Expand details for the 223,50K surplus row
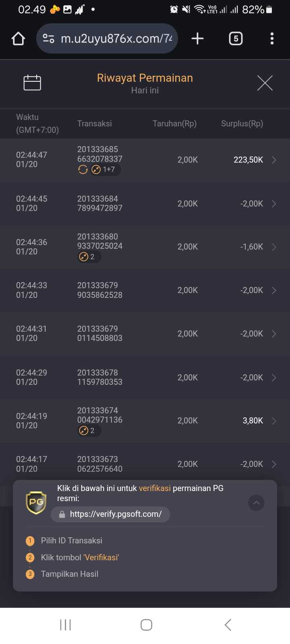The width and height of the screenshot is (290, 644). 274,160
